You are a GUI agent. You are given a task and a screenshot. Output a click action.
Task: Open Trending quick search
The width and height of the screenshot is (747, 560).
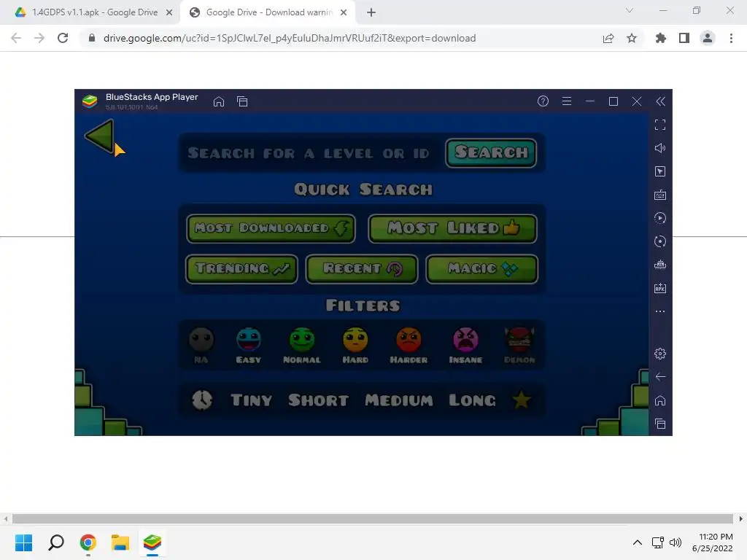[241, 269]
